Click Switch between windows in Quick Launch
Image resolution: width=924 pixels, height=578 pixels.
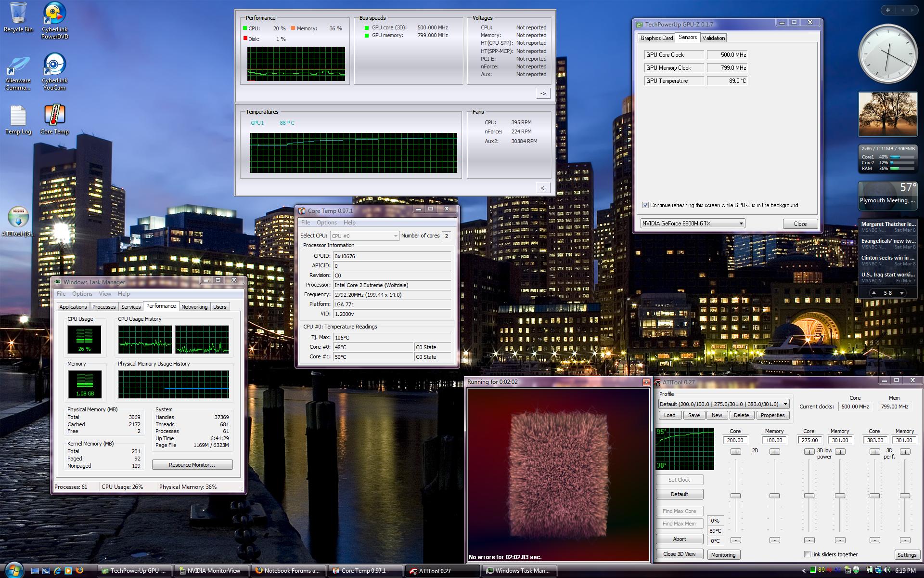(x=46, y=571)
